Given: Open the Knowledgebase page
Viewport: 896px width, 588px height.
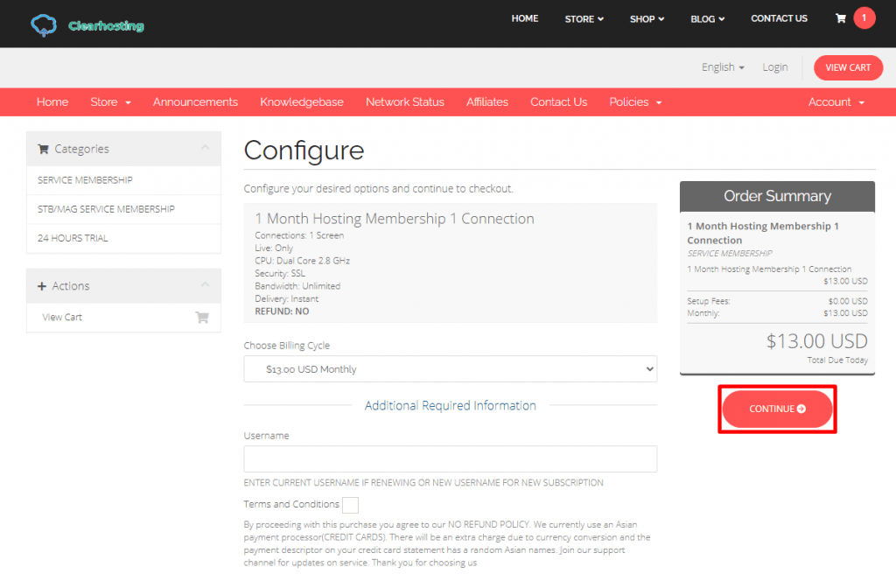Looking at the screenshot, I should (302, 102).
